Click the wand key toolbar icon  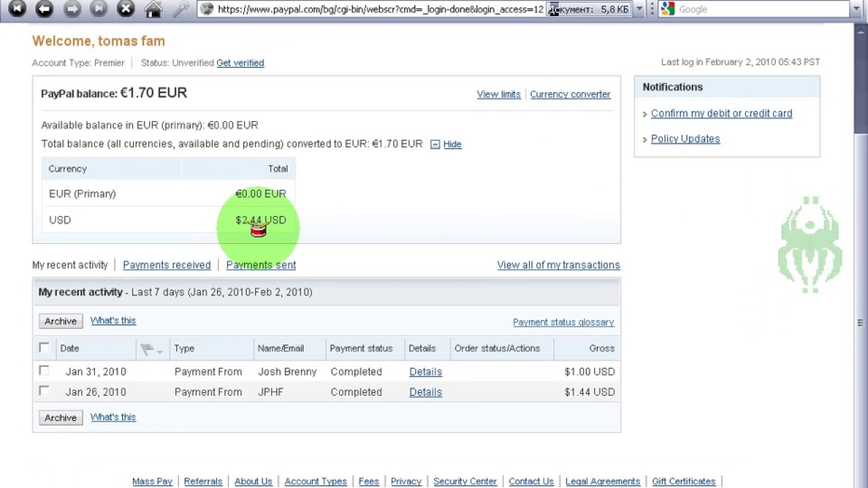180,9
